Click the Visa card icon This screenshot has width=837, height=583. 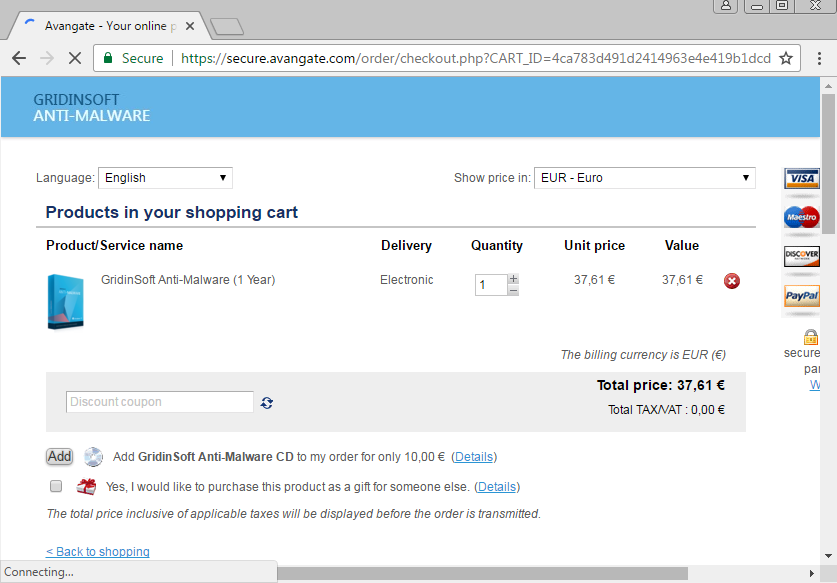pyautogui.click(x=801, y=178)
